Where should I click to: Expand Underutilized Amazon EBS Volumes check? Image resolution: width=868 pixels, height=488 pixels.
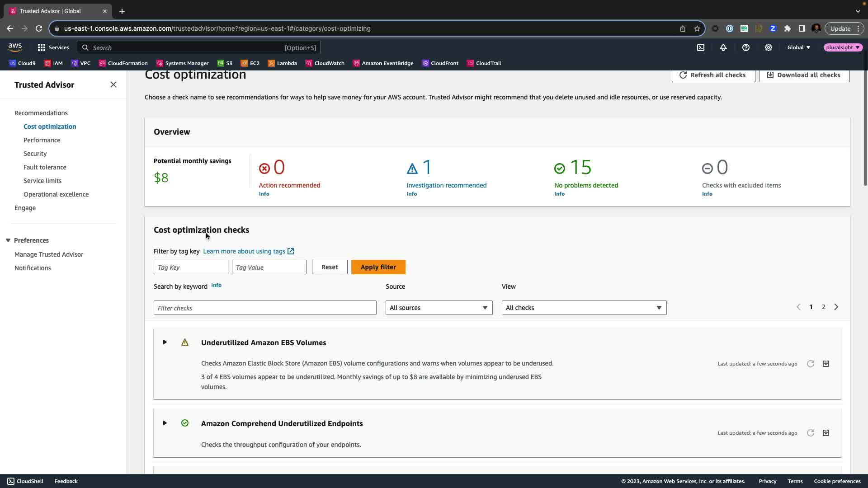tap(165, 342)
